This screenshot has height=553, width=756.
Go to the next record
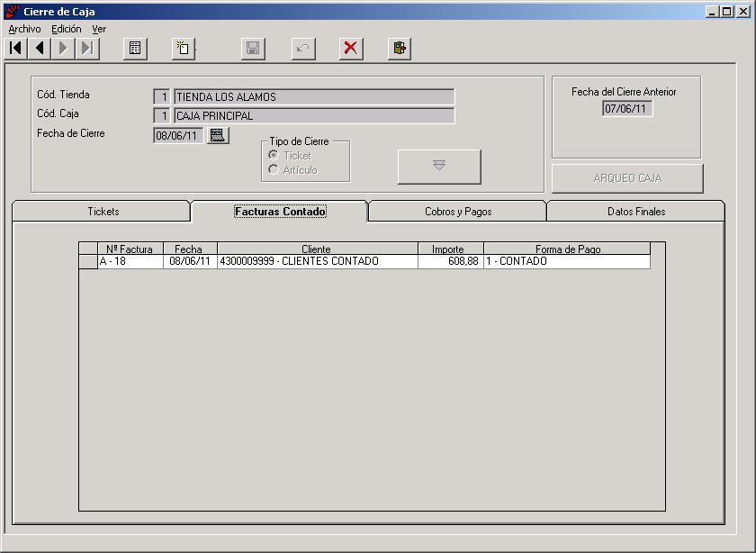[x=63, y=49]
